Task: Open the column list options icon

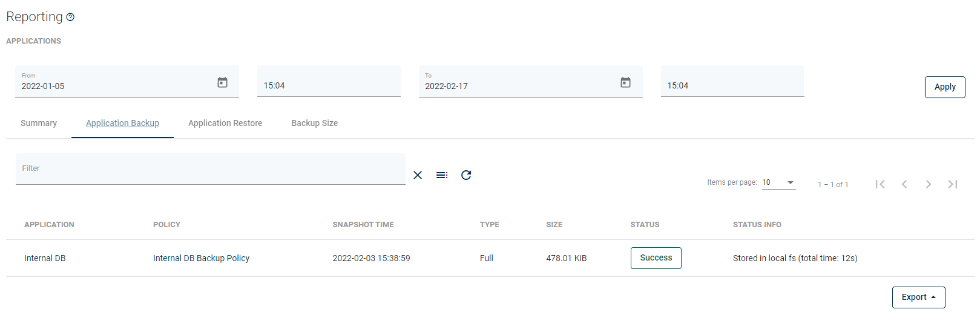Action: point(442,175)
